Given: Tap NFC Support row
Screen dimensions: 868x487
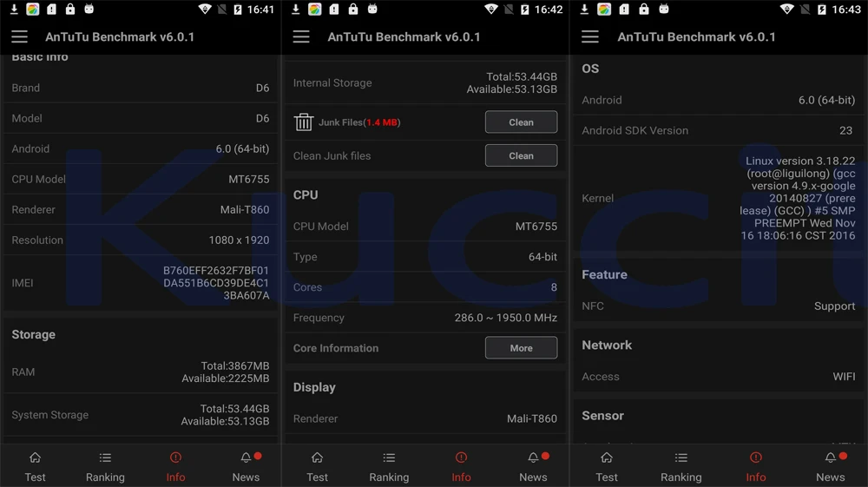Looking at the screenshot, I should [719, 306].
